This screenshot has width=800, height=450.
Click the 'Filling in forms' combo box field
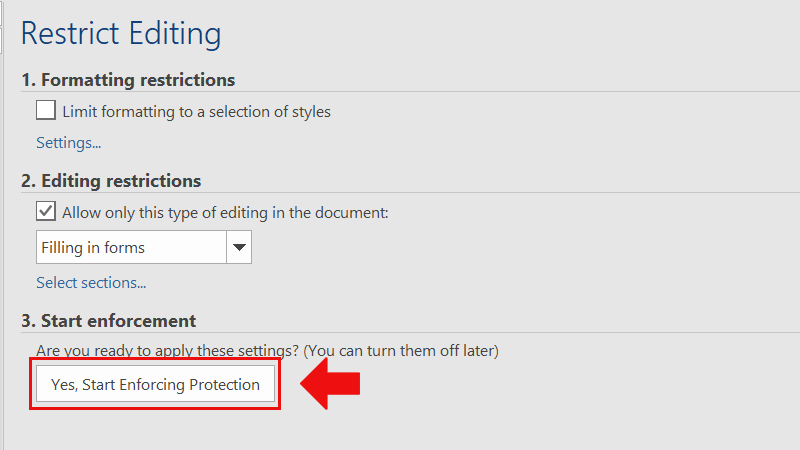pyautogui.click(x=130, y=247)
